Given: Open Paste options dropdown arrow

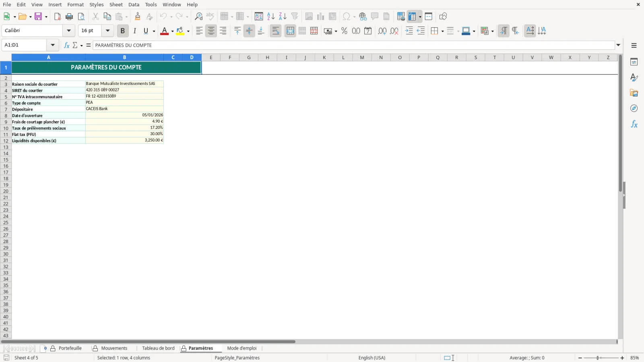Looking at the screenshot, I should 126,16.
